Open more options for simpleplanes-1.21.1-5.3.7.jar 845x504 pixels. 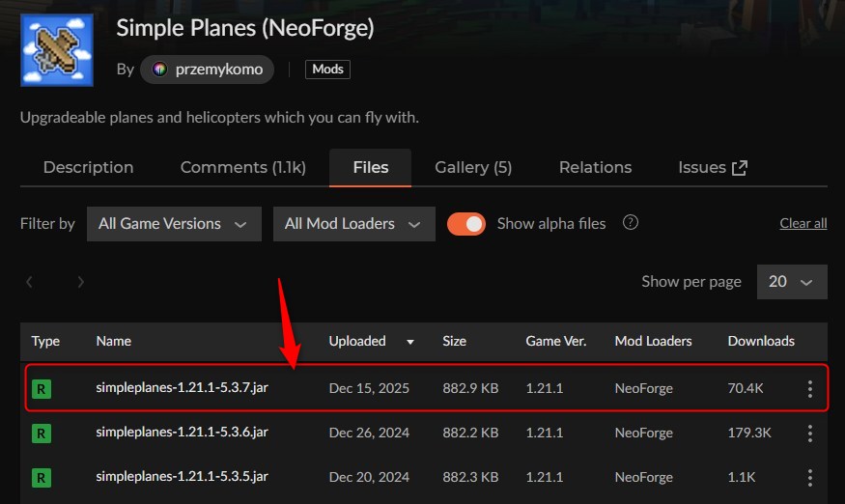(x=809, y=389)
